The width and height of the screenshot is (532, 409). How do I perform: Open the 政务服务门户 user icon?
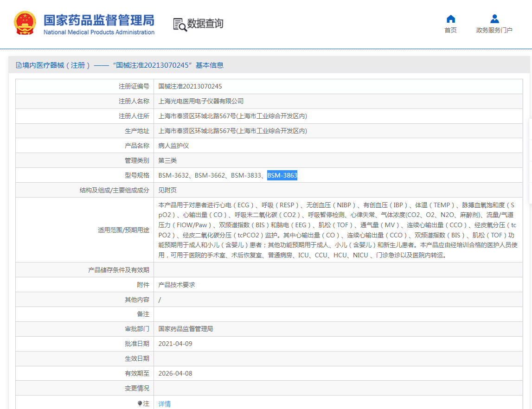[494, 19]
